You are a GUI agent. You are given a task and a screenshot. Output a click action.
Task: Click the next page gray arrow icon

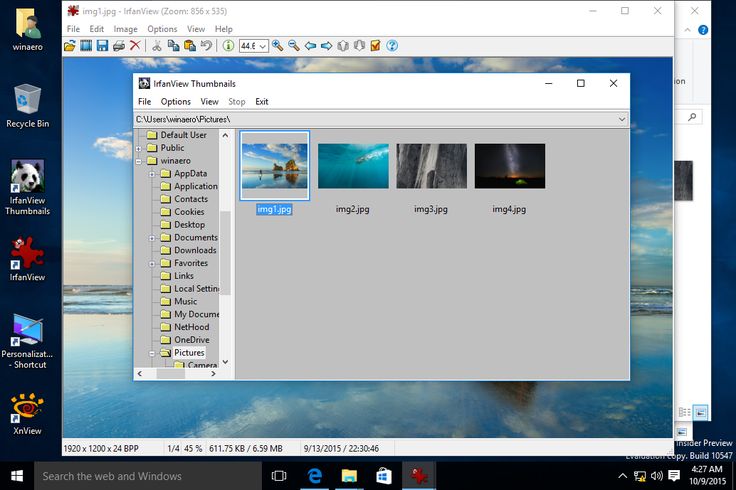point(360,46)
